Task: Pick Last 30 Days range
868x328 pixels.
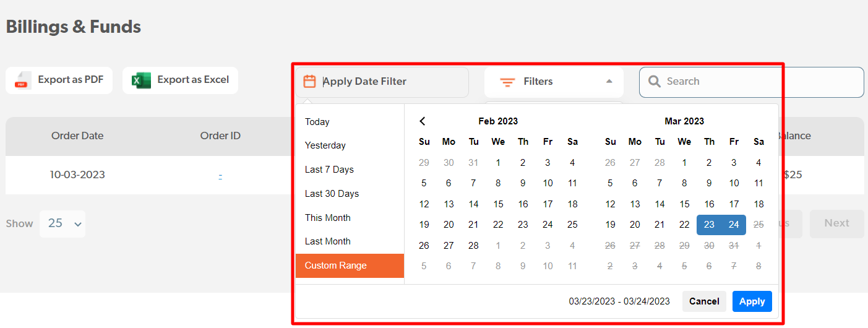Action: point(332,194)
